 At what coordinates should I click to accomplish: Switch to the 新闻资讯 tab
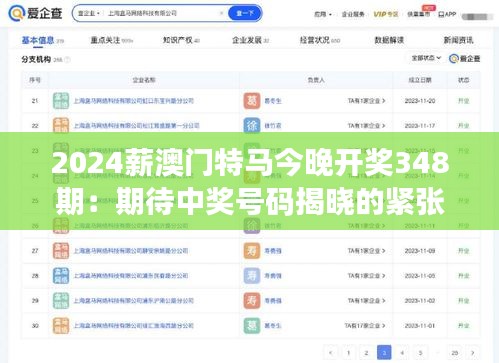(458, 40)
